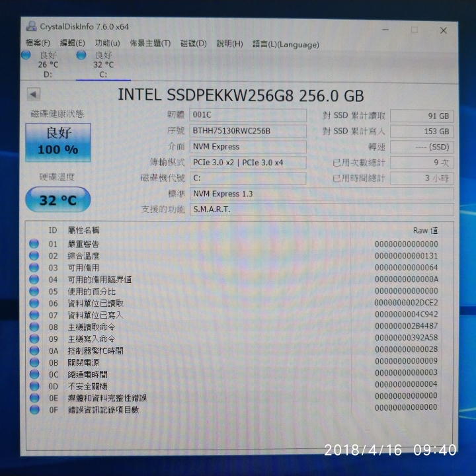The width and height of the screenshot is (476, 476).
Task: Click the total host reads value 91 GB
Action: [x=422, y=116]
